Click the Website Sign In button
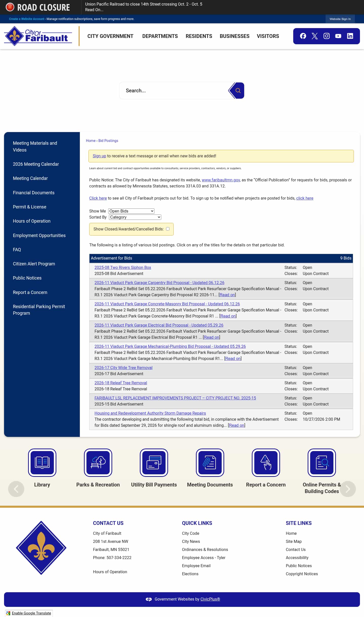This screenshot has width=364, height=617. point(340,19)
